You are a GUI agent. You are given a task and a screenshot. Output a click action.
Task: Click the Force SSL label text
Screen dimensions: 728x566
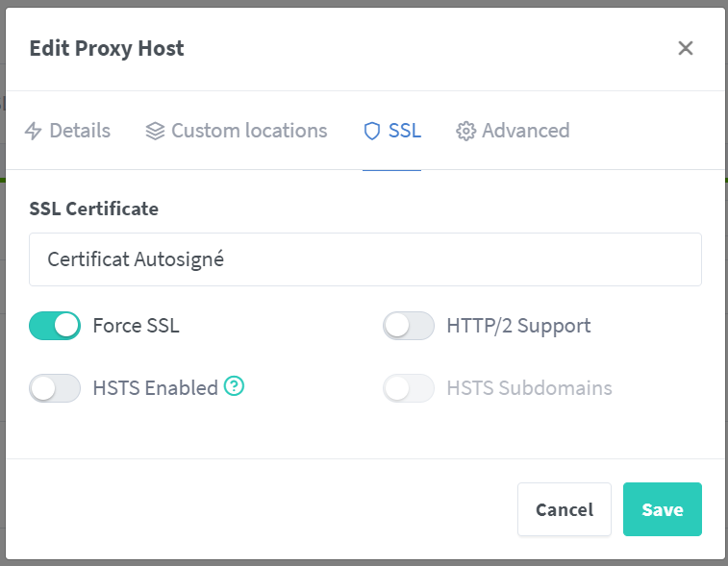pos(136,326)
